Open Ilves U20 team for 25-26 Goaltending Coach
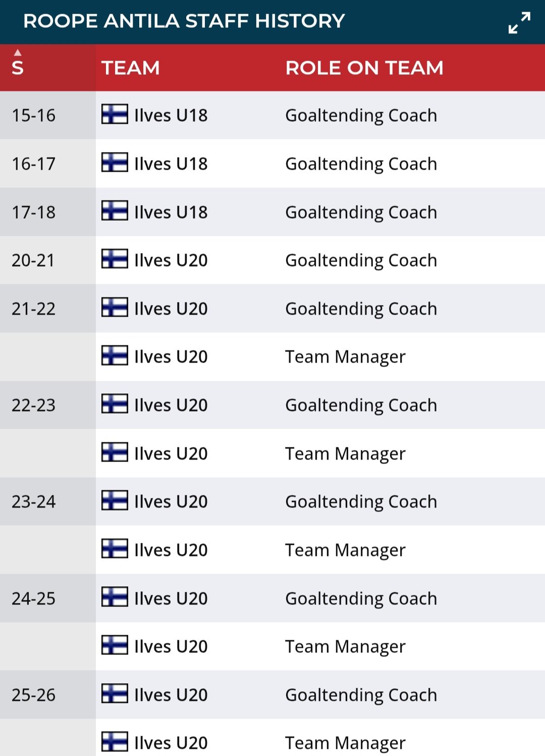The height and width of the screenshot is (756, 545). (171, 695)
